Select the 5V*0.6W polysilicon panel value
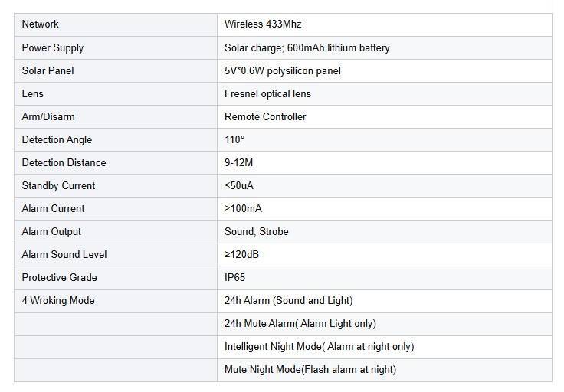The height and width of the screenshot is (392, 564). click(x=283, y=70)
